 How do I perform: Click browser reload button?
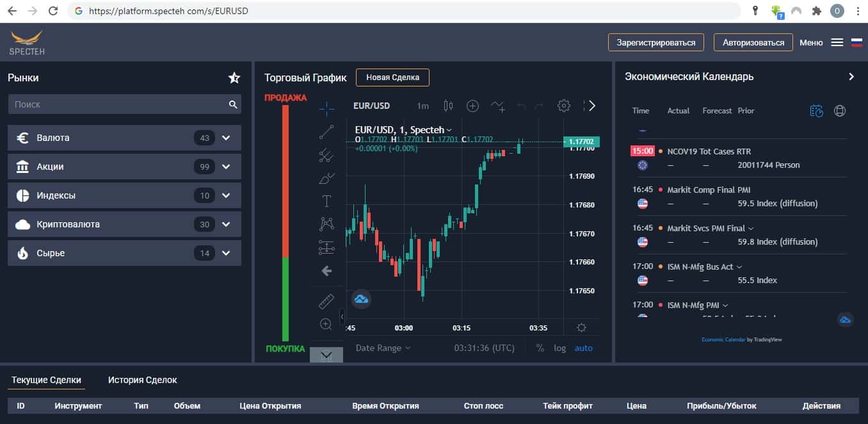tap(53, 11)
